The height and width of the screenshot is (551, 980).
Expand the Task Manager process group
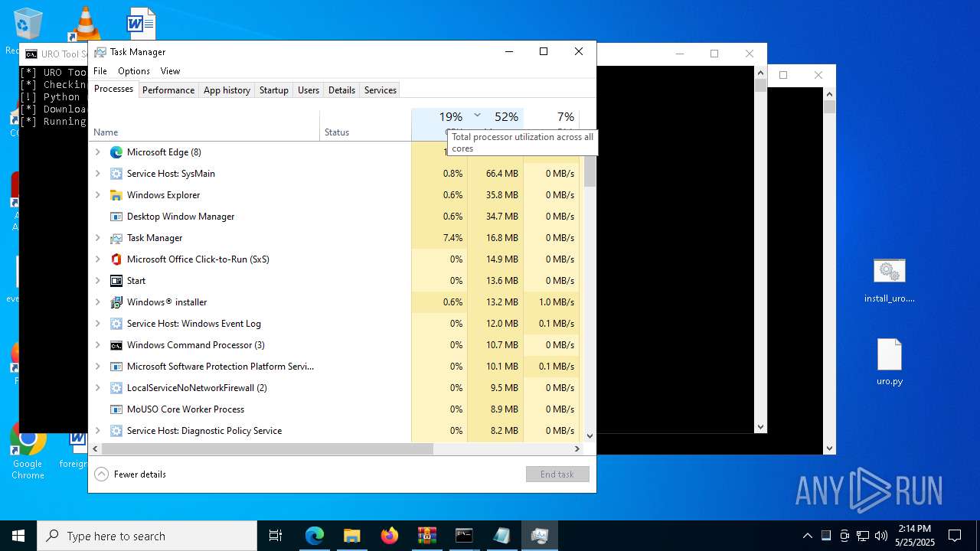[x=97, y=238]
